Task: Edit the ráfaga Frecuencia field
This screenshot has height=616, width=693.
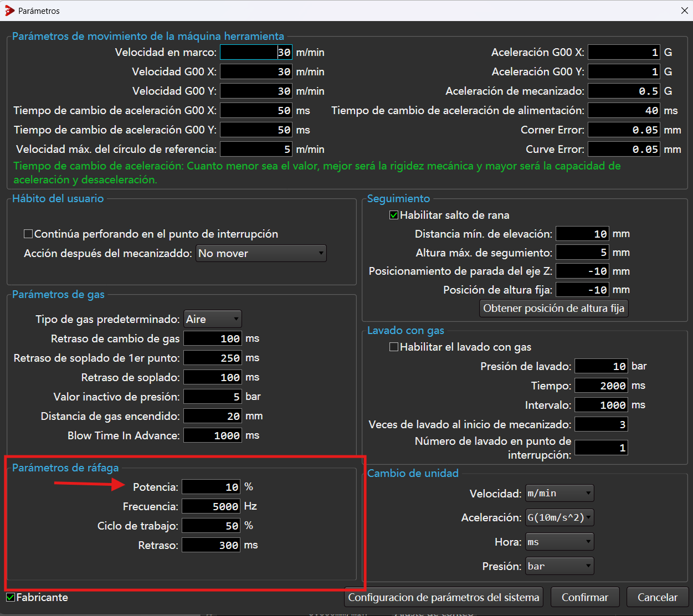Action: tap(211, 506)
